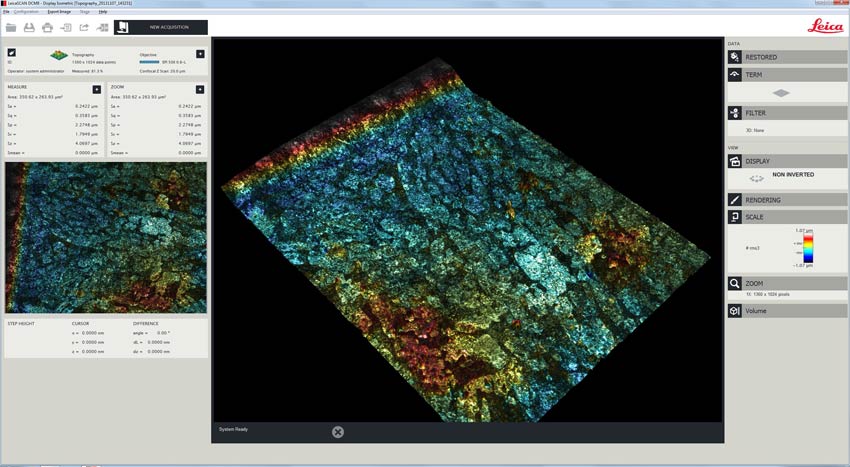Click the print icon in toolbar
Viewport: 850px width, 467px height.
48,27
